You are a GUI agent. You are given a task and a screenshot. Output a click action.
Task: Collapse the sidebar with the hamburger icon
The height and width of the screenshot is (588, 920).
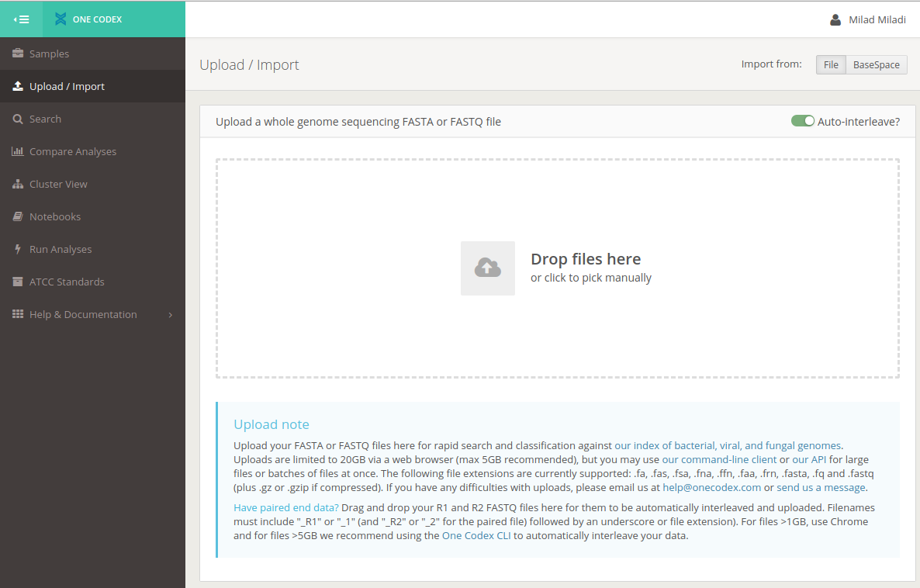pyautogui.click(x=21, y=19)
